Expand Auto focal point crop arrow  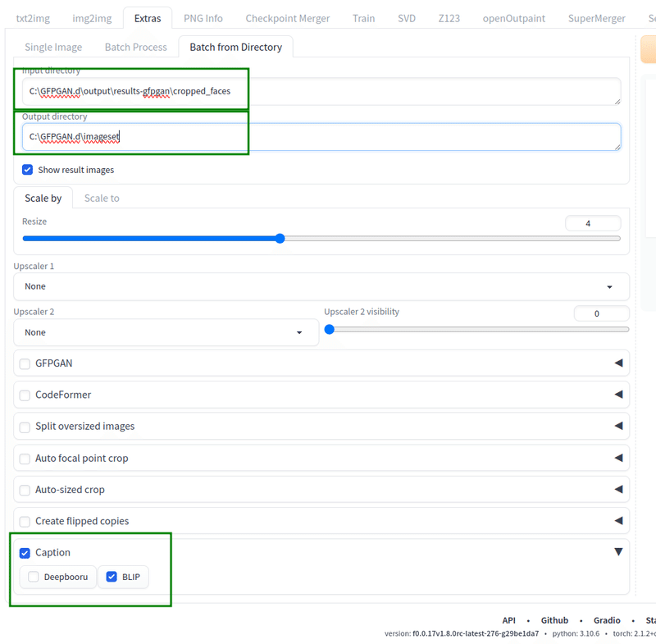618,458
